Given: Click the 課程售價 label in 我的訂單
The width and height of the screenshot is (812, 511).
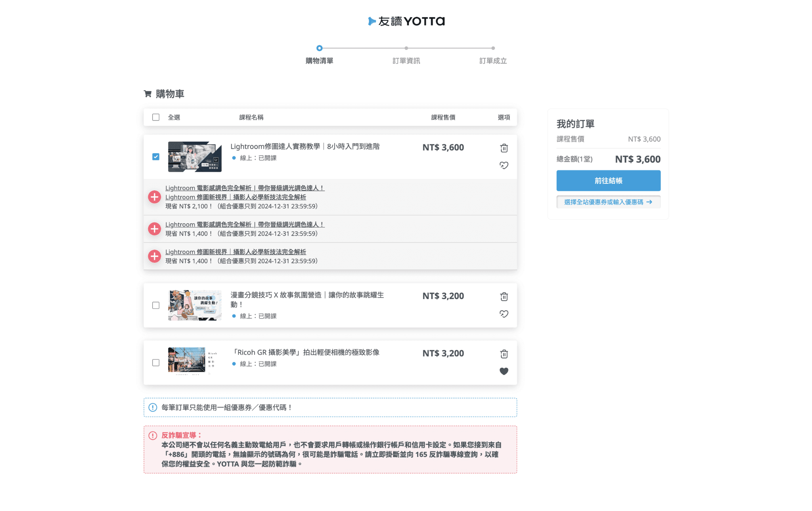Looking at the screenshot, I should (570, 139).
